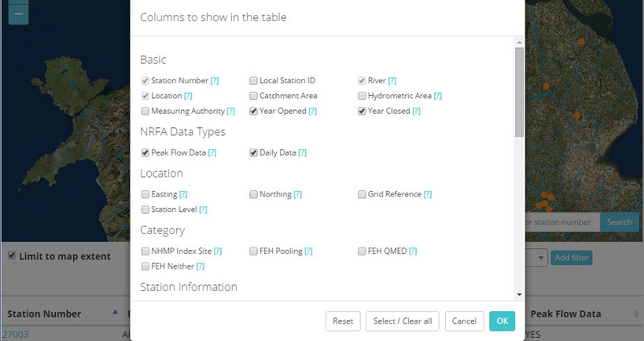Show help tooltip for River column
This screenshot has width=644, height=341.
click(392, 81)
